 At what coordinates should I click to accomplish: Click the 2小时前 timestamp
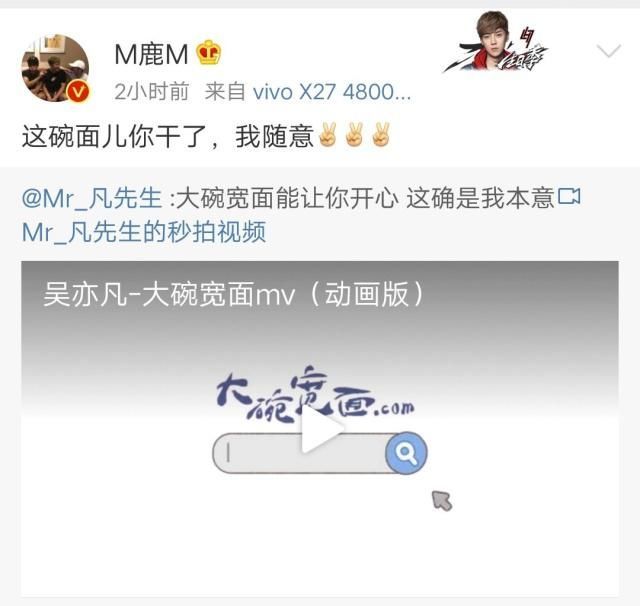point(151,91)
